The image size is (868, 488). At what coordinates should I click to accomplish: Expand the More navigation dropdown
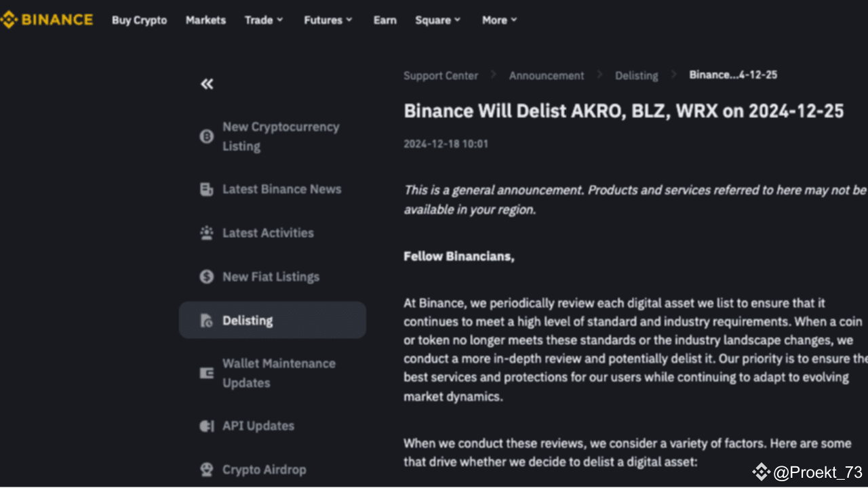coord(499,20)
